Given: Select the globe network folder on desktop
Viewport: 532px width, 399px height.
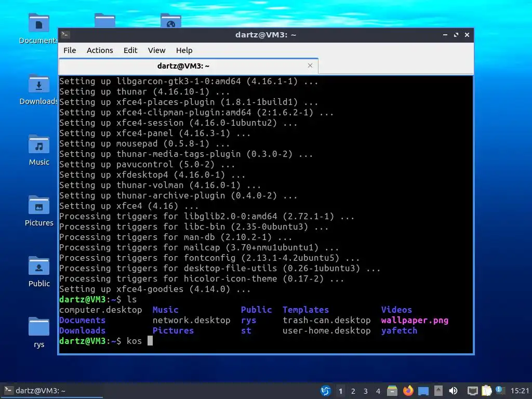Looking at the screenshot, I should [x=170, y=21].
